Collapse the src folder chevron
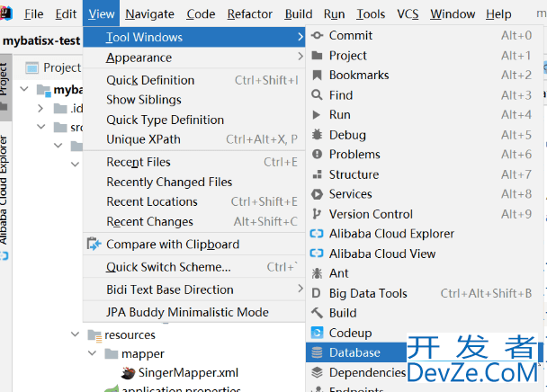 coord(41,126)
